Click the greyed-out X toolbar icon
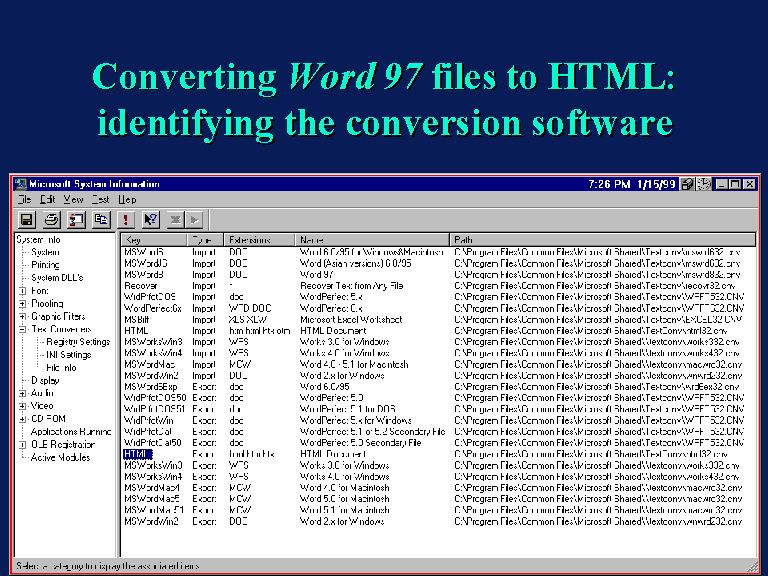The height and width of the screenshot is (576, 768). point(175,219)
